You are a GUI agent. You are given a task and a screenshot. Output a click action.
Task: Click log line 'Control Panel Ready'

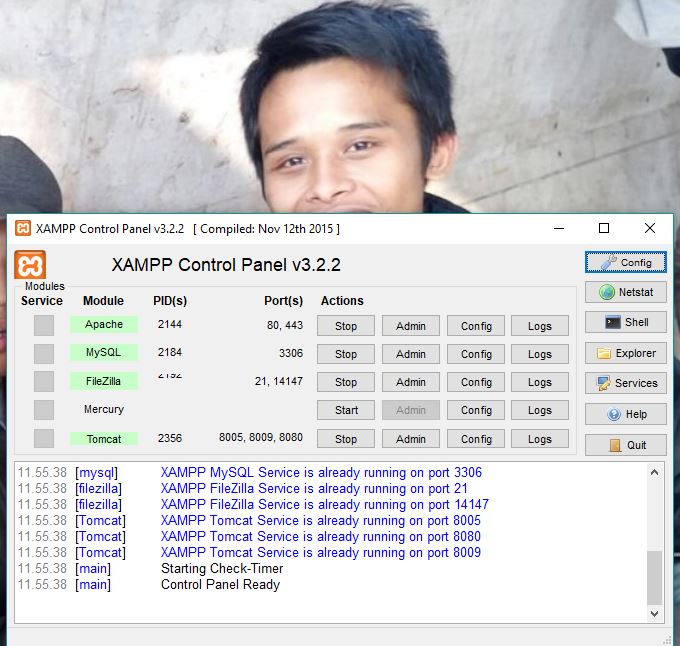pos(220,584)
